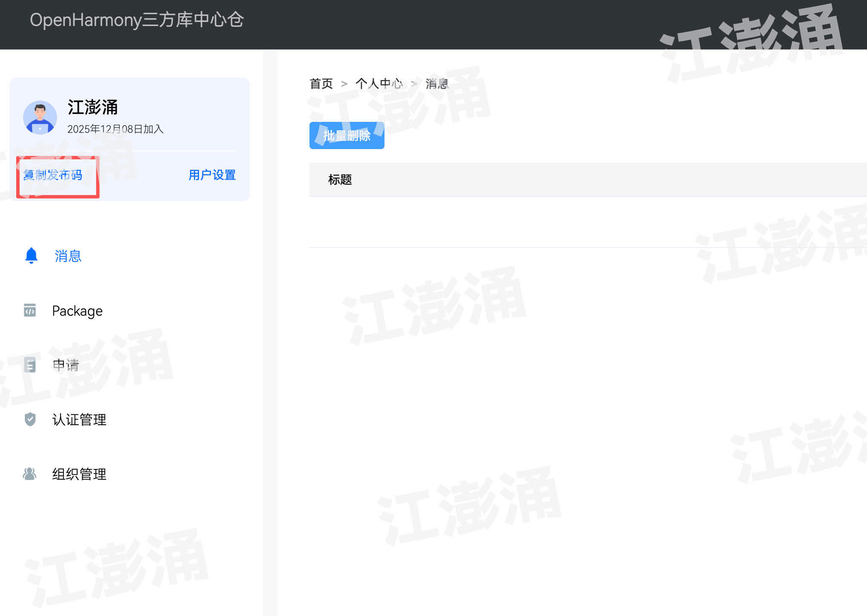Open the Package sidebar menu item
The height and width of the screenshot is (616, 867).
(x=77, y=311)
